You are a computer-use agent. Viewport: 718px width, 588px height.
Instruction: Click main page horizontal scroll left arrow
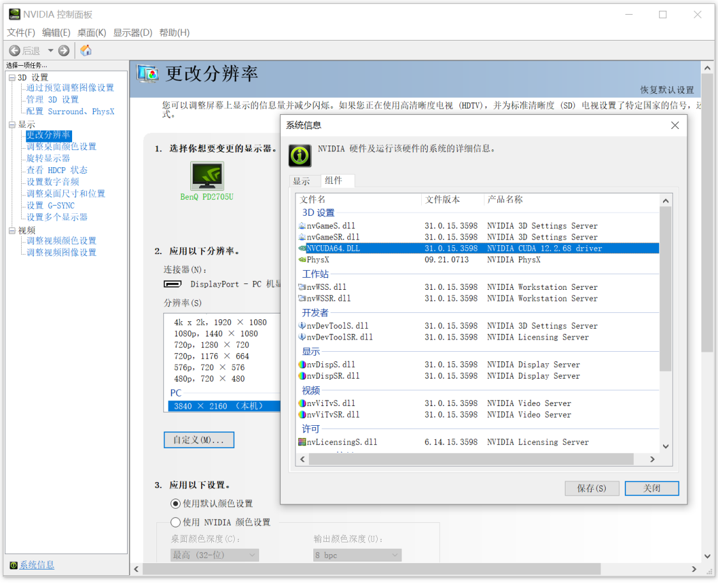[136, 569]
